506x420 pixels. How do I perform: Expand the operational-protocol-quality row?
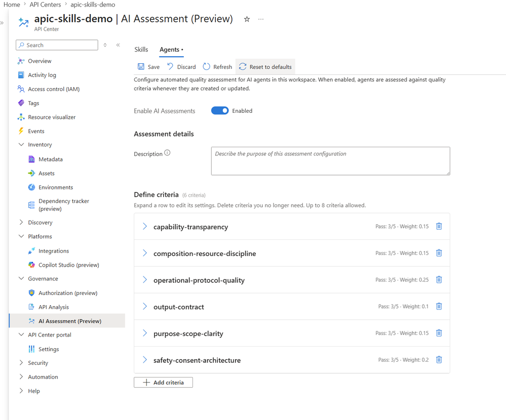pos(145,280)
